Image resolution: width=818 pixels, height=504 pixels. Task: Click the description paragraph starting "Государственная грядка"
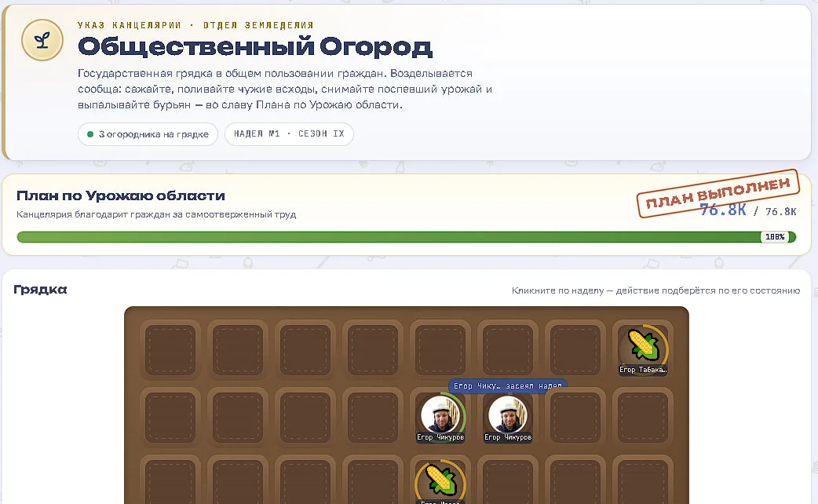tap(285, 89)
